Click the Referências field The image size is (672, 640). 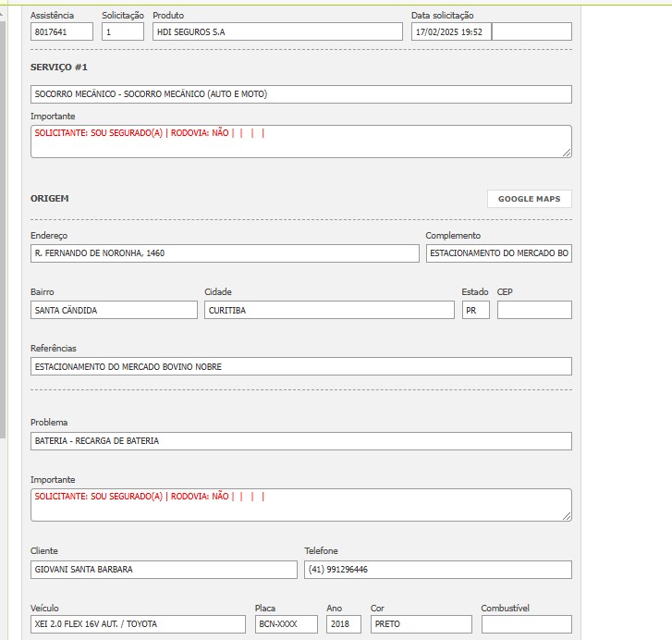[300, 366]
